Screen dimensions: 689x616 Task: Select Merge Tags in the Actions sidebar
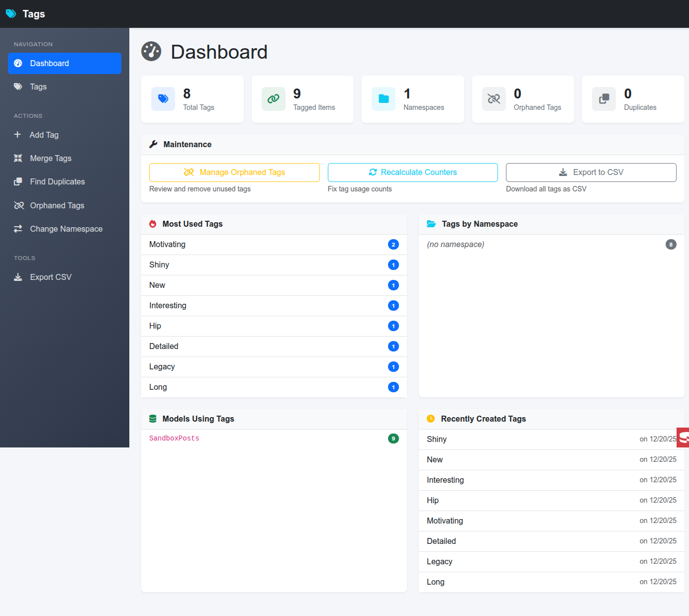point(50,158)
